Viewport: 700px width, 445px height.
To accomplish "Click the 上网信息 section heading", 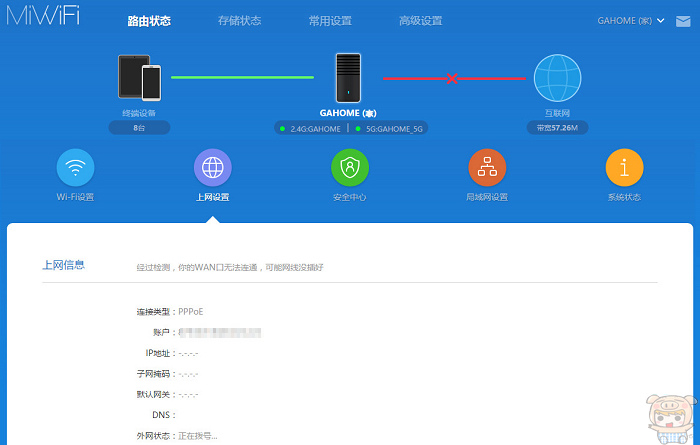I will point(63,265).
